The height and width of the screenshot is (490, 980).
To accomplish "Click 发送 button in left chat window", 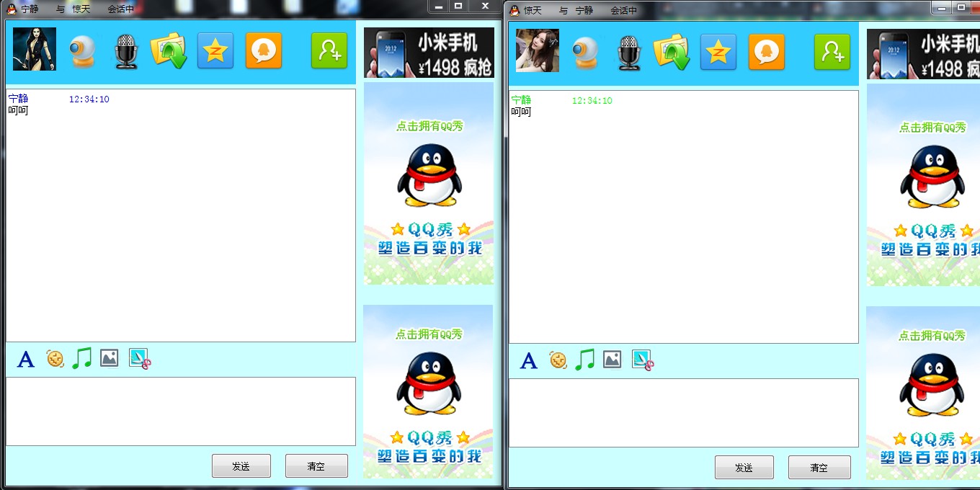I will (241, 466).
